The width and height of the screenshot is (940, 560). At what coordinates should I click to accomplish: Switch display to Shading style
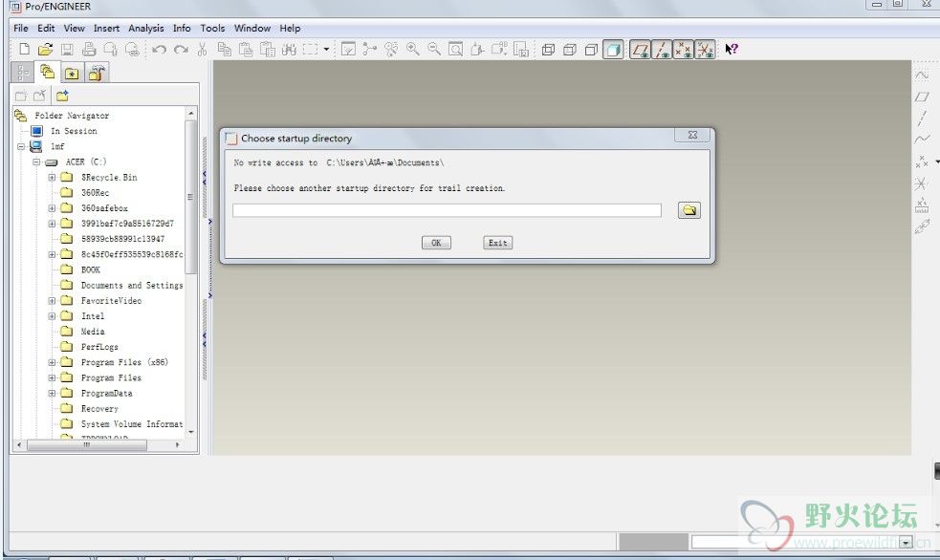point(613,50)
